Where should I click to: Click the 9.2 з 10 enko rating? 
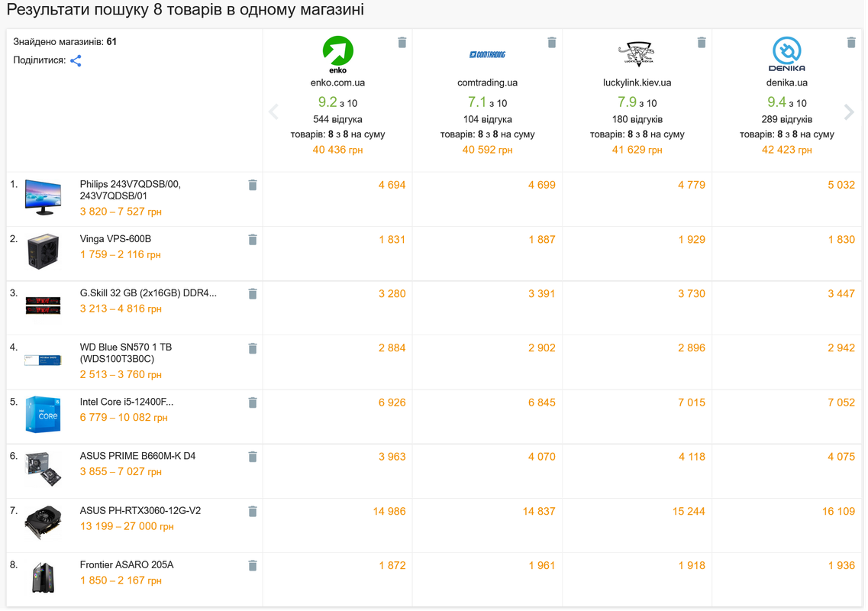339,103
